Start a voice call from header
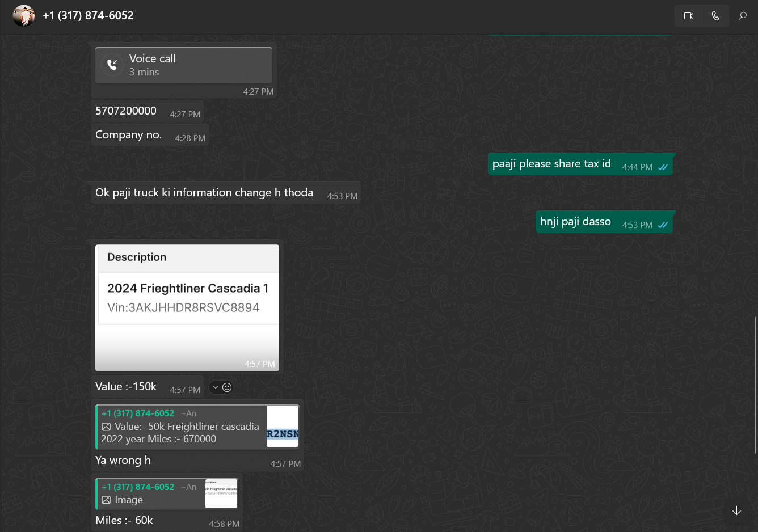The width and height of the screenshot is (758, 532). tap(715, 16)
